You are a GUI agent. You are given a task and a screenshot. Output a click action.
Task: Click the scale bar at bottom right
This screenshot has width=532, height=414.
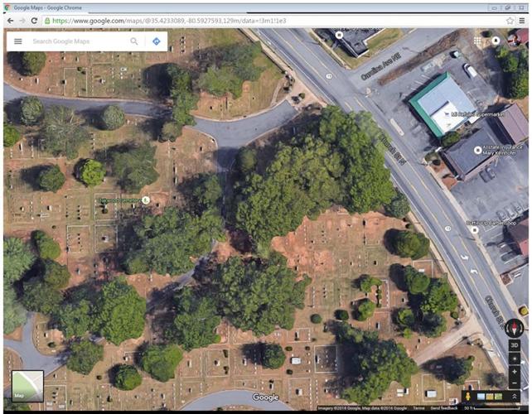click(x=495, y=408)
